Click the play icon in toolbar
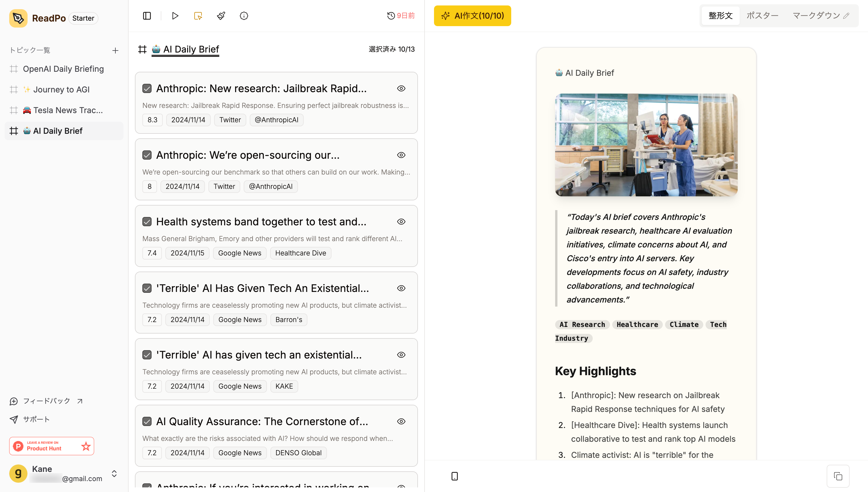The image size is (868, 492). (x=175, y=16)
